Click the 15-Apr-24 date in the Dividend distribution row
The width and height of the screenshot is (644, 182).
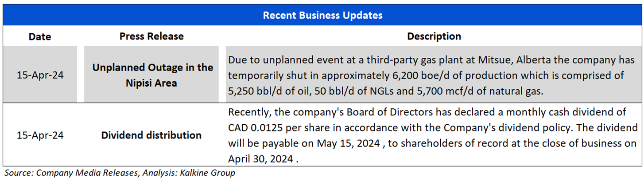point(40,135)
